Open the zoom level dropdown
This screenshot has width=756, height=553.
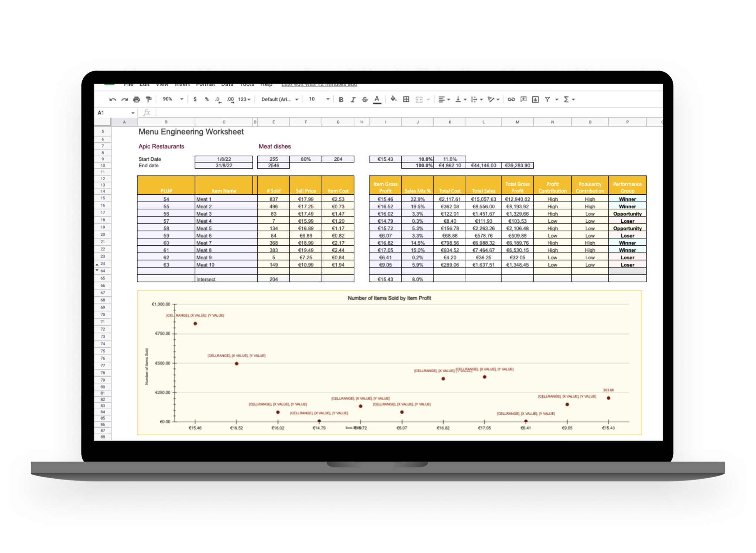(x=172, y=99)
